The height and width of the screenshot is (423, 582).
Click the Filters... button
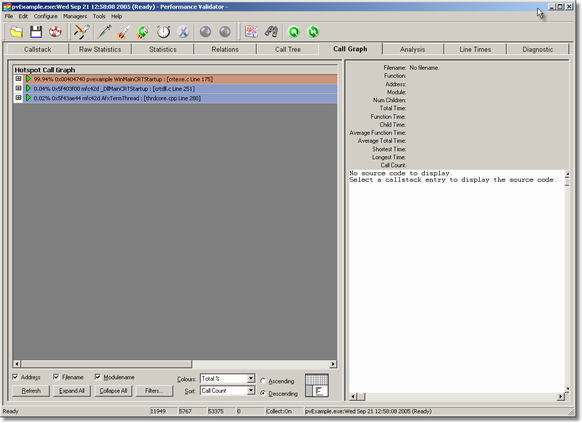click(x=154, y=391)
